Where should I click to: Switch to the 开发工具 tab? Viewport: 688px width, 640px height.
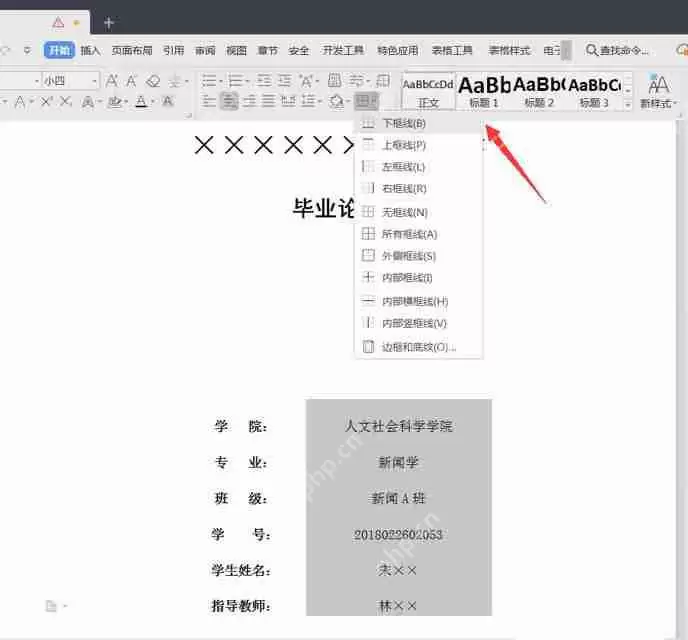tap(343, 50)
